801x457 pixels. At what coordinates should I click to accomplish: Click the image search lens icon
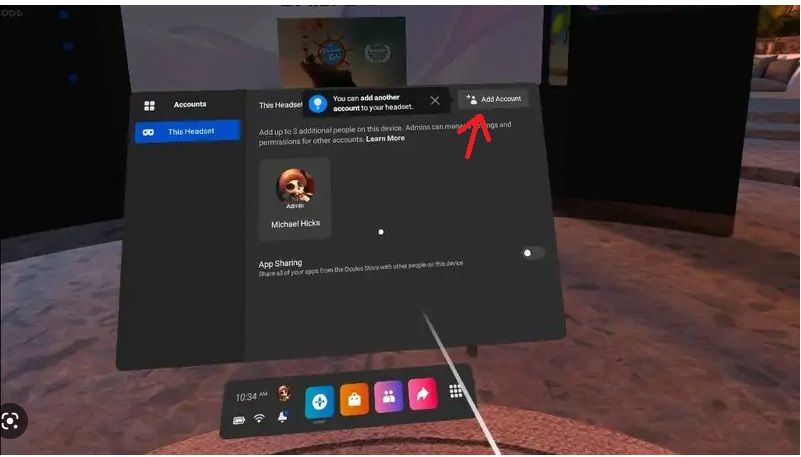click(11, 421)
